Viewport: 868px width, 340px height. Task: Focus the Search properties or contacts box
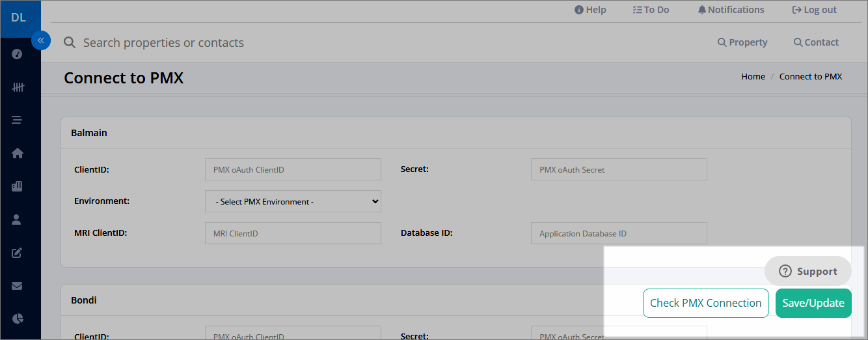click(x=163, y=42)
